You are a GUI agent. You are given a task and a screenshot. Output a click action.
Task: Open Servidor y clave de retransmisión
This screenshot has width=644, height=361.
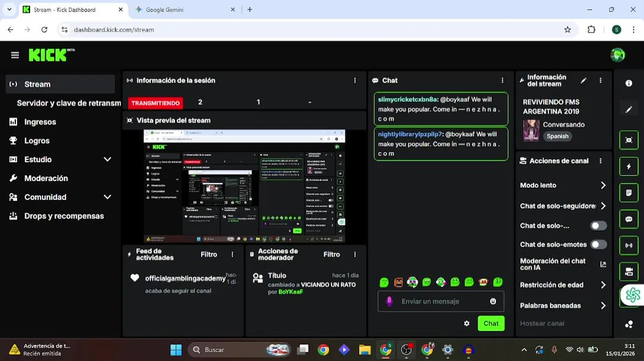pyautogui.click(x=69, y=103)
